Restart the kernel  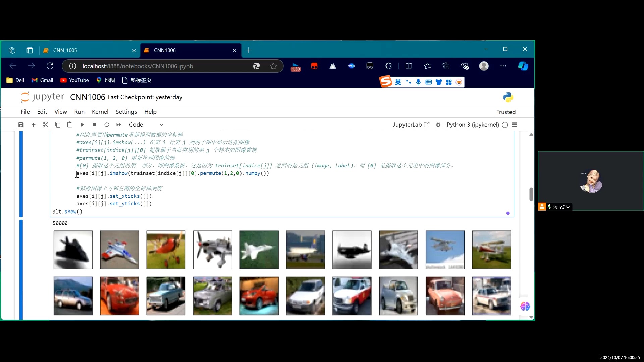click(x=107, y=125)
